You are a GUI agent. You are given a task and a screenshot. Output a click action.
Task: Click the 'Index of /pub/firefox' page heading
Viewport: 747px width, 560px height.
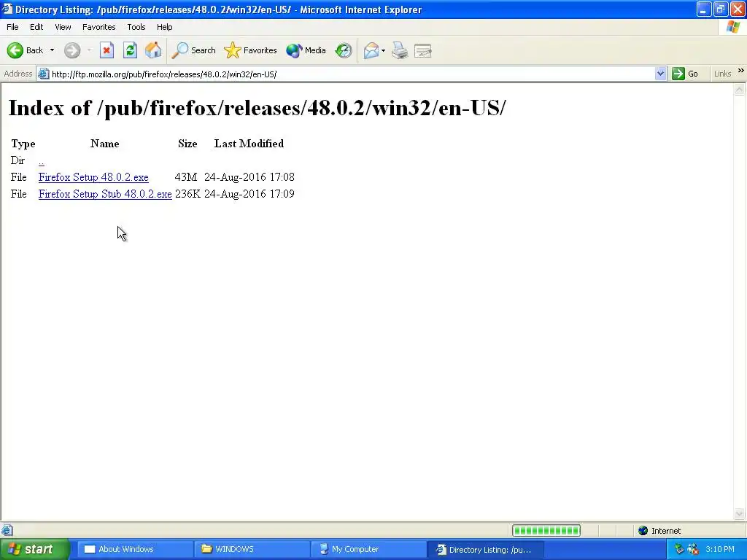(x=258, y=108)
